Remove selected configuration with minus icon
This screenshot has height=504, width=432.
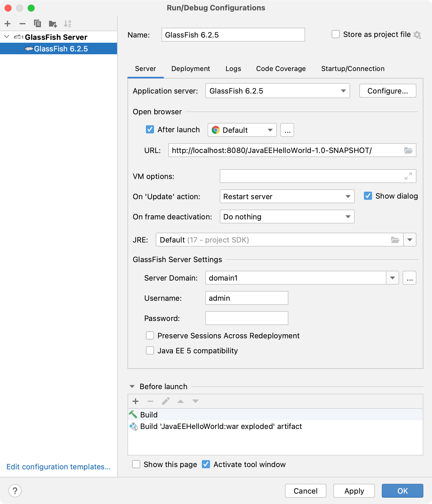pos(22,24)
